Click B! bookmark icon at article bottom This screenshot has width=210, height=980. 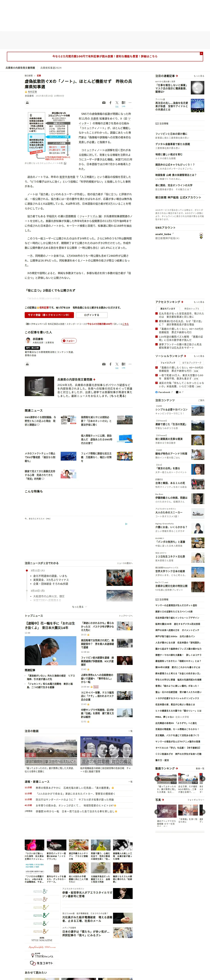coord(123,364)
